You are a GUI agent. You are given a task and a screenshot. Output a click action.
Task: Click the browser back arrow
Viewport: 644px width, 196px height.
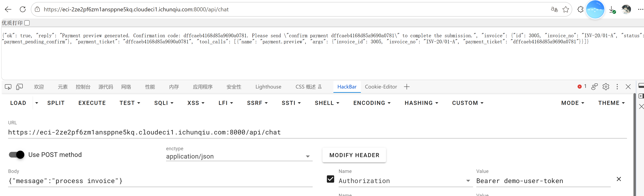[x=8, y=10]
